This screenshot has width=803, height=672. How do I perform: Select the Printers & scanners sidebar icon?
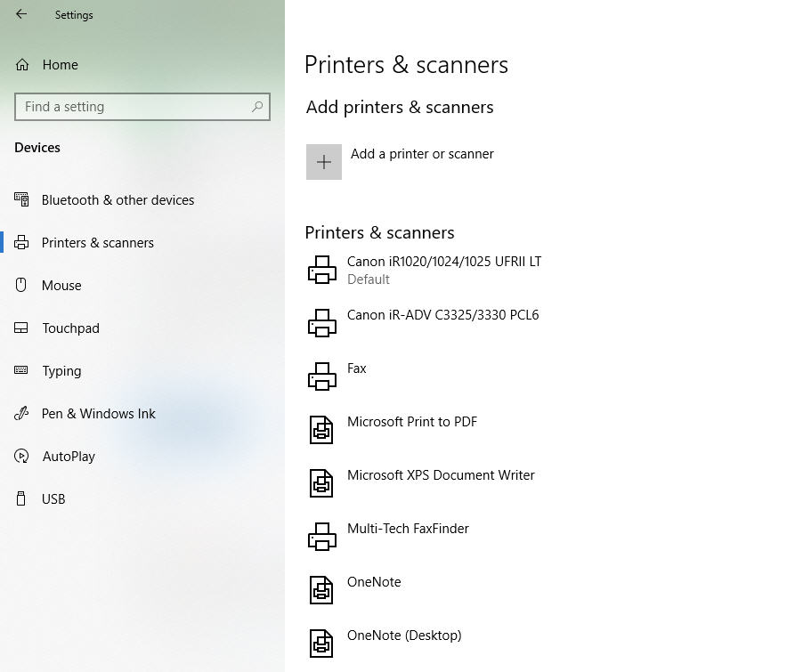[21, 242]
